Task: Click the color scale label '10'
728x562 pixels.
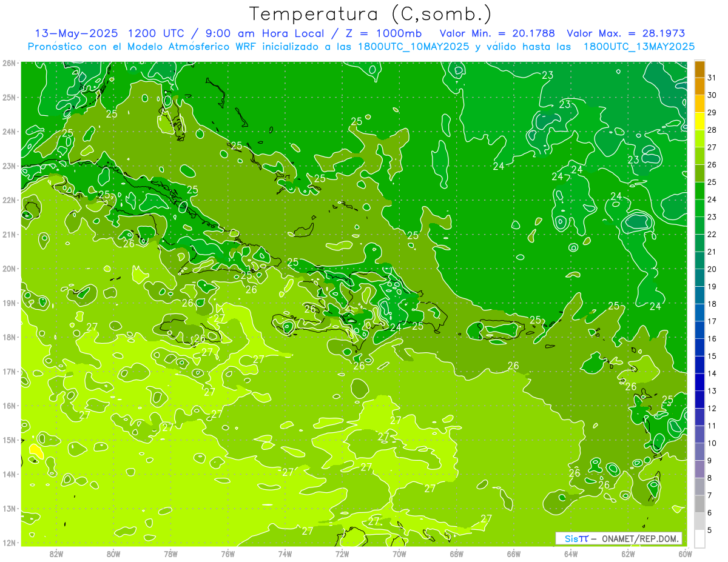Action: [x=712, y=443]
